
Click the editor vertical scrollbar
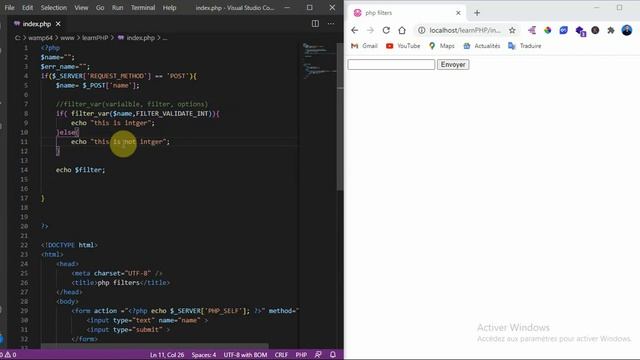coord(340,116)
